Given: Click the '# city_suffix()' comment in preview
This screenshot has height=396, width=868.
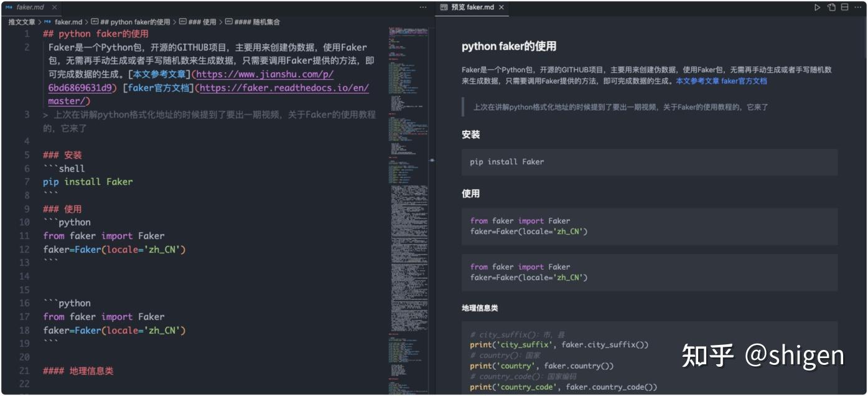Looking at the screenshot, I should click(x=517, y=334).
